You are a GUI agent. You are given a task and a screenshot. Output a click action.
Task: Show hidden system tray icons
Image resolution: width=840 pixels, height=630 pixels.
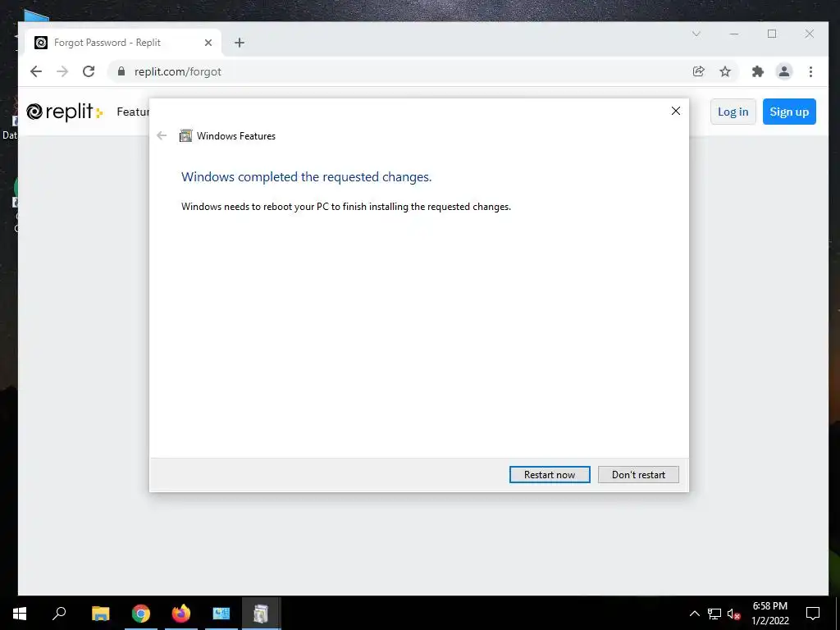pyautogui.click(x=694, y=614)
